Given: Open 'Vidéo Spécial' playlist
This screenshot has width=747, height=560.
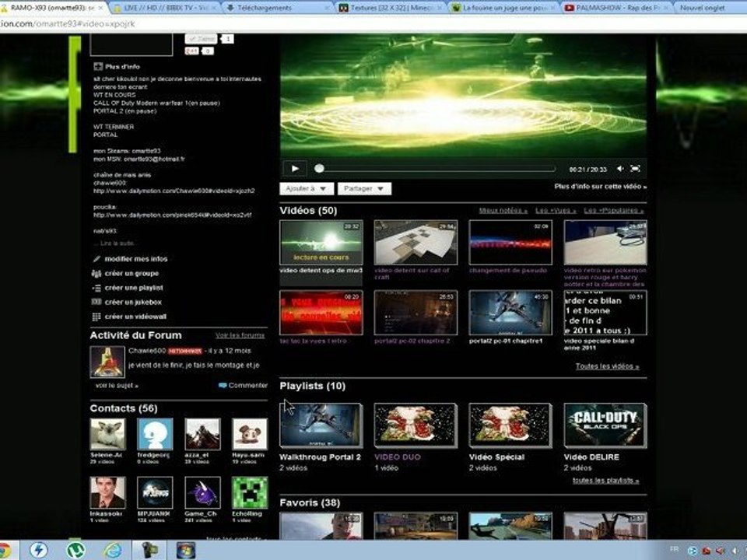Looking at the screenshot, I should pos(510,425).
